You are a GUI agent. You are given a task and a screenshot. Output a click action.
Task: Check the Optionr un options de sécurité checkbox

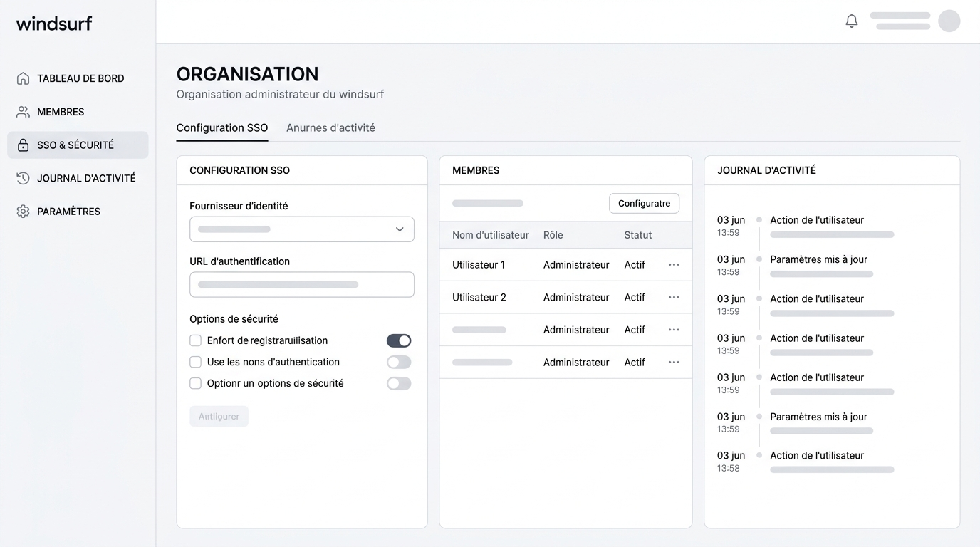tap(195, 383)
